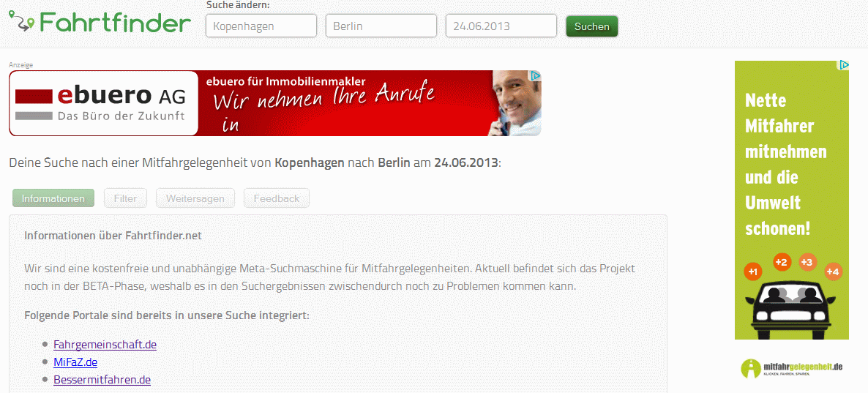Open the mitfahrgelegenheit.de logo

point(791,367)
